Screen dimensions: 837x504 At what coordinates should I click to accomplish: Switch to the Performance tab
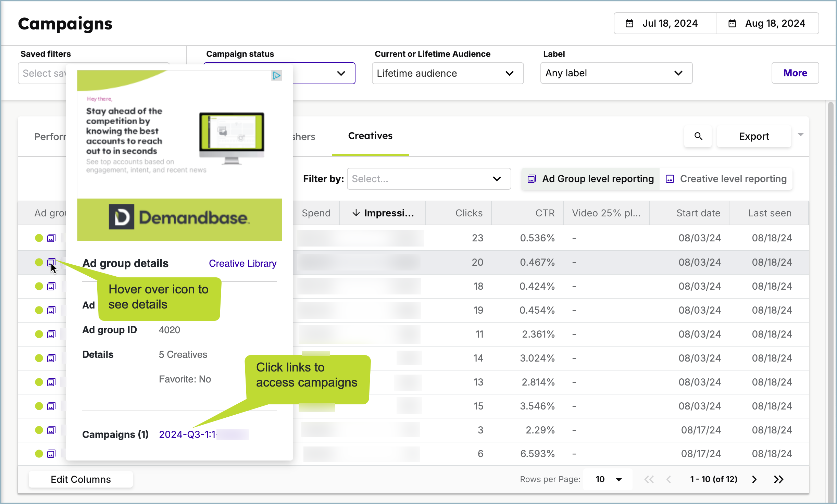pos(50,137)
